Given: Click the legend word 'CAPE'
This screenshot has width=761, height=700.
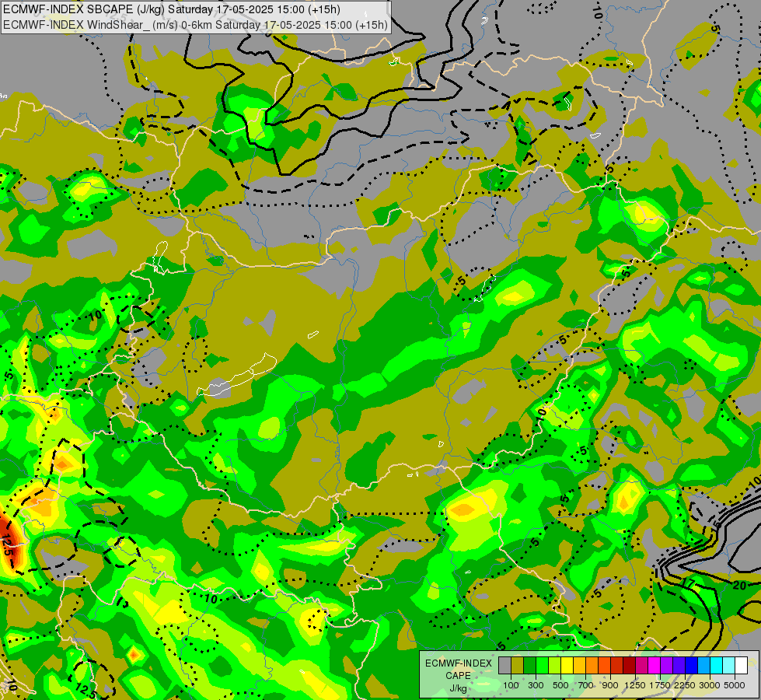Looking at the screenshot, I should coord(458,676).
